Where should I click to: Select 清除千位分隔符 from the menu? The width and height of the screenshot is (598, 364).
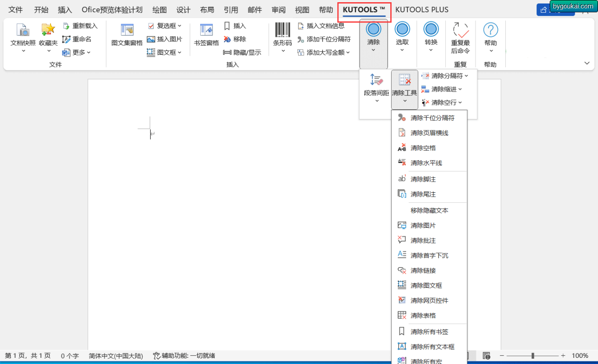(x=429, y=118)
